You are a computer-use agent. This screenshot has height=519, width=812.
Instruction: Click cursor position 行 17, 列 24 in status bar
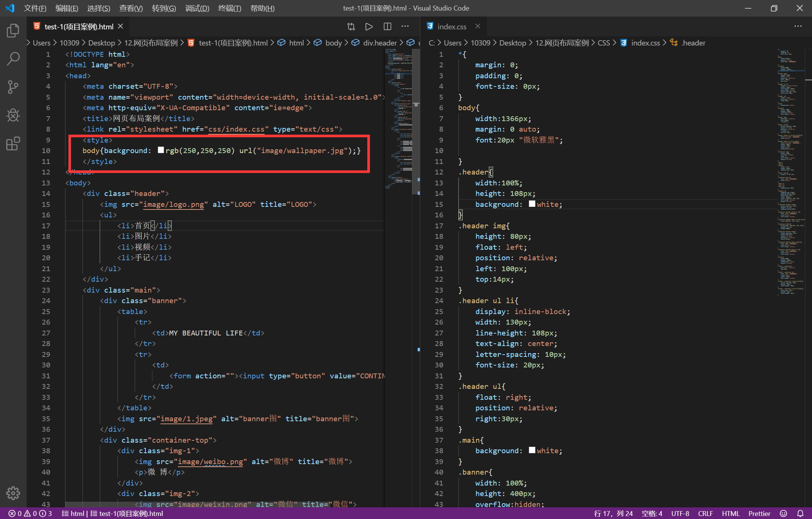tap(613, 513)
